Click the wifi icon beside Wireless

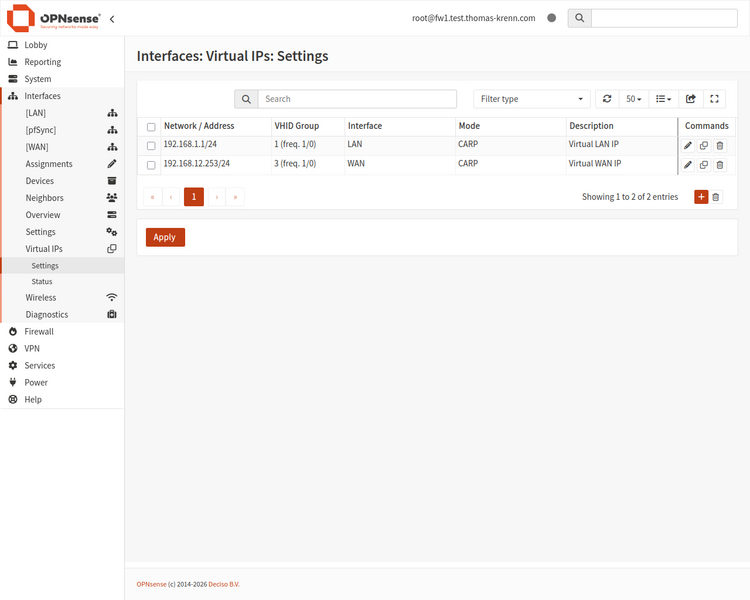click(x=112, y=297)
